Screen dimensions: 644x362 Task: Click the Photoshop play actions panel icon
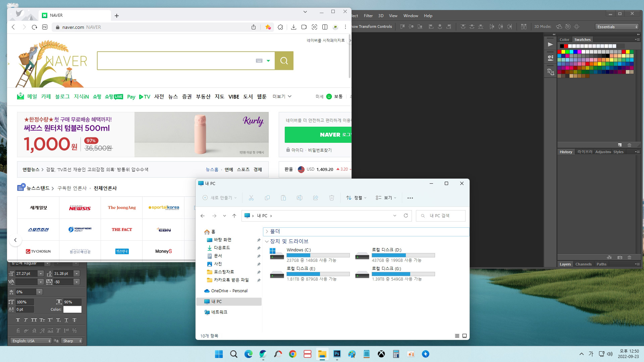click(x=550, y=44)
